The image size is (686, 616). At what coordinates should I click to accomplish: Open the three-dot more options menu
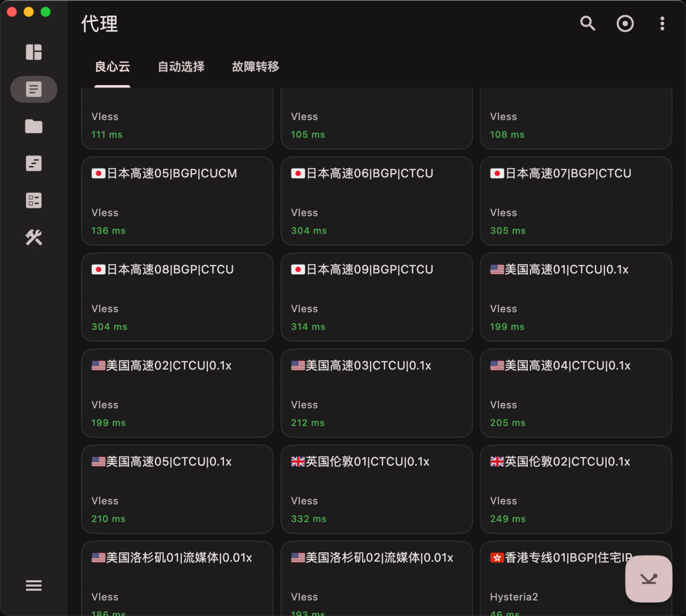click(662, 24)
